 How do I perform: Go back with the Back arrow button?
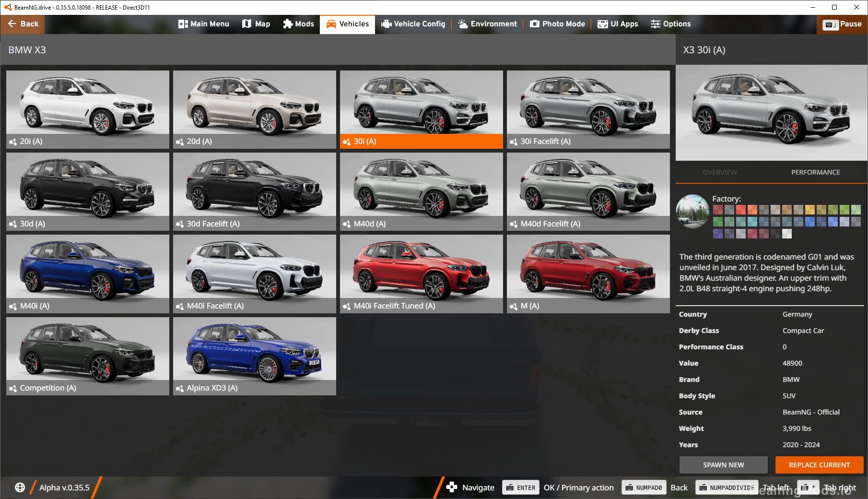click(23, 24)
